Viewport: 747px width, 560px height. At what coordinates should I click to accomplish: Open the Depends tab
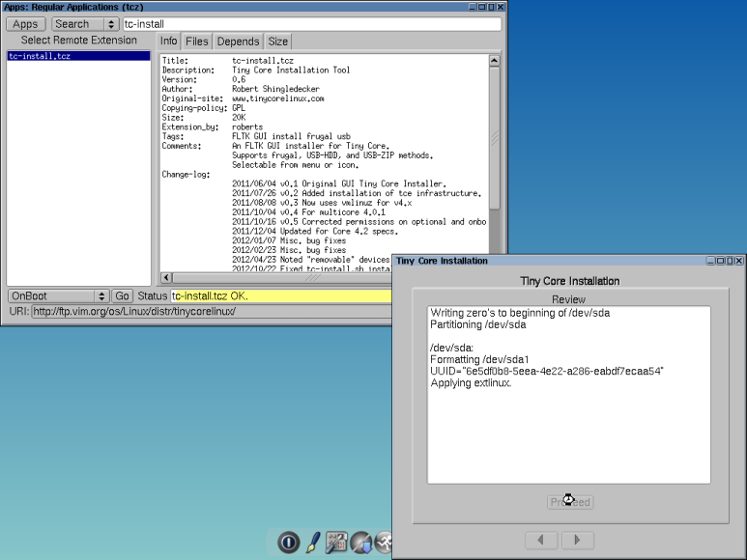tap(238, 42)
